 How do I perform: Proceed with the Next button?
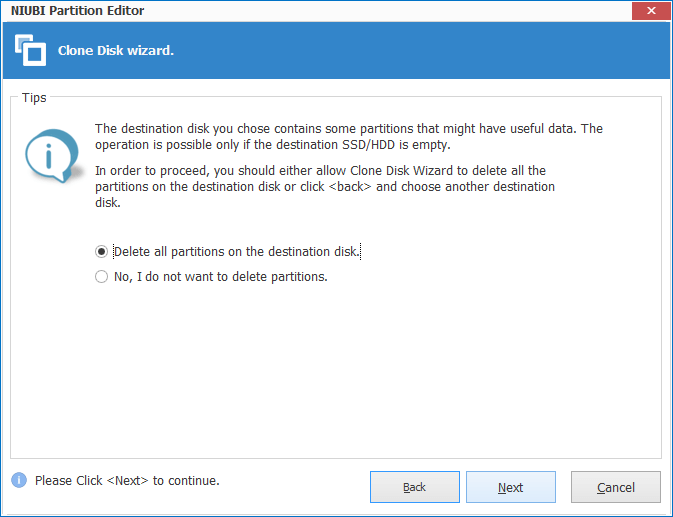[x=510, y=487]
